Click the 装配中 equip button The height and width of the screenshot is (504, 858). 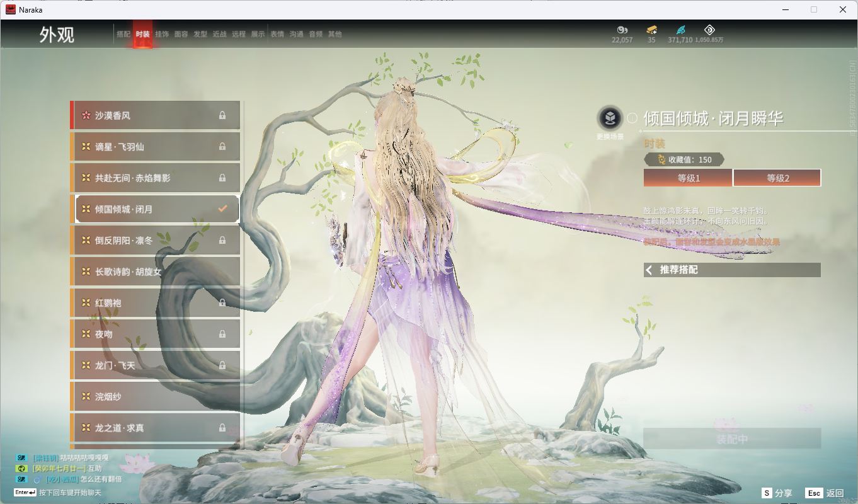tap(732, 439)
